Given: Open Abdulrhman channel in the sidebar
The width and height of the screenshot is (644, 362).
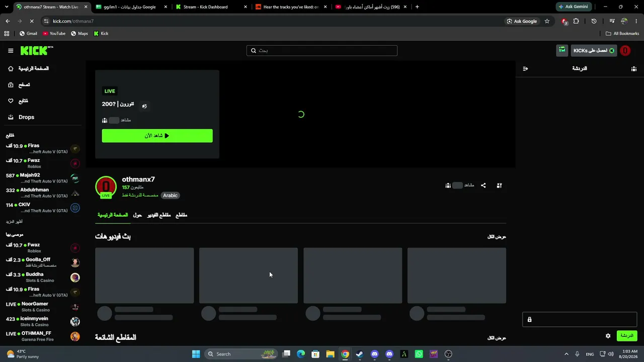Looking at the screenshot, I should point(43,193).
